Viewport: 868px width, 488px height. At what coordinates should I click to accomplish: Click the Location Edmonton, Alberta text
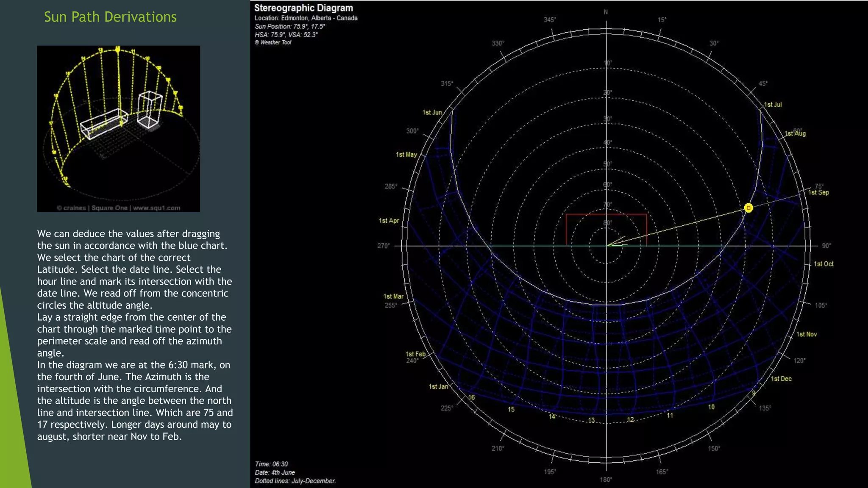pyautogui.click(x=306, y=18)
